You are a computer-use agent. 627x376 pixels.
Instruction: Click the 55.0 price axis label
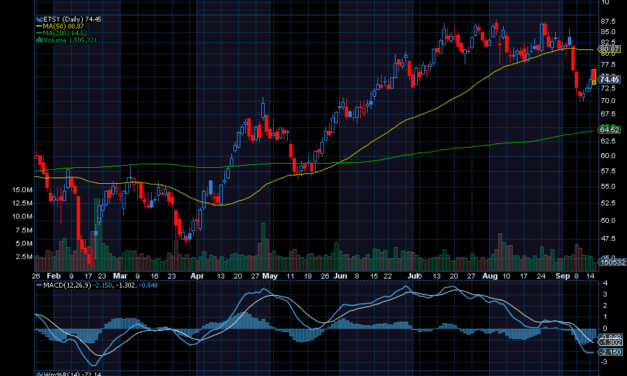(x=608, y=186)
